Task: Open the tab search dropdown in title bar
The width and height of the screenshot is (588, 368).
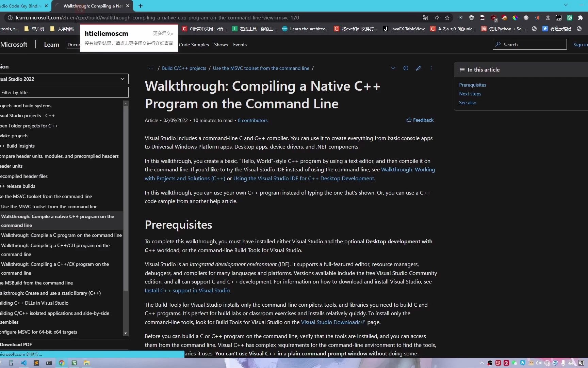Action: click(566, 5)
